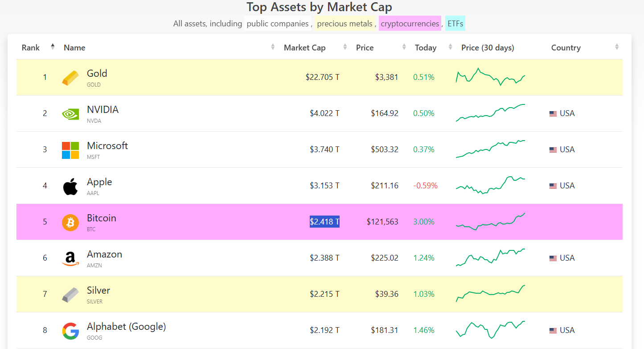
Task: Open the Microsoft asset page
Action: [x=107, y=146]
